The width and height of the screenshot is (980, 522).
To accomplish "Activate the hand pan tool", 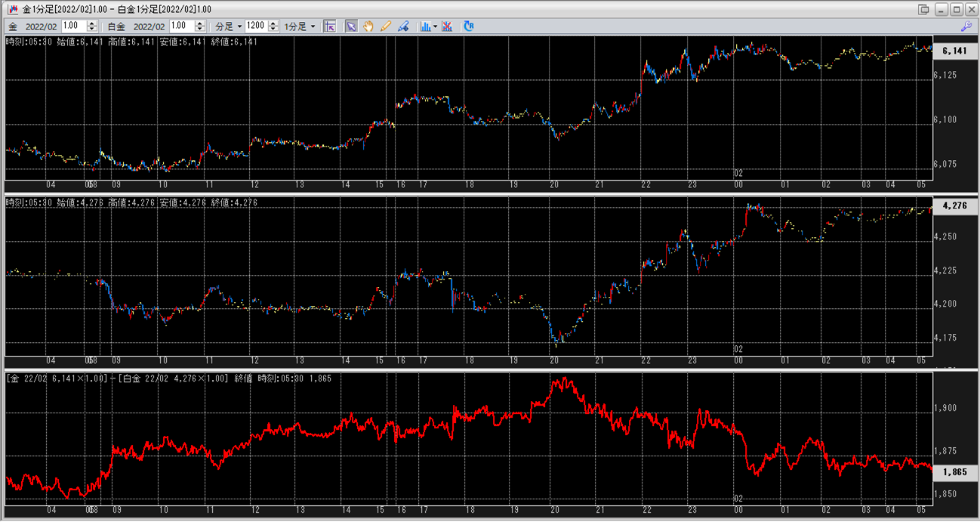I will (368, 26).
